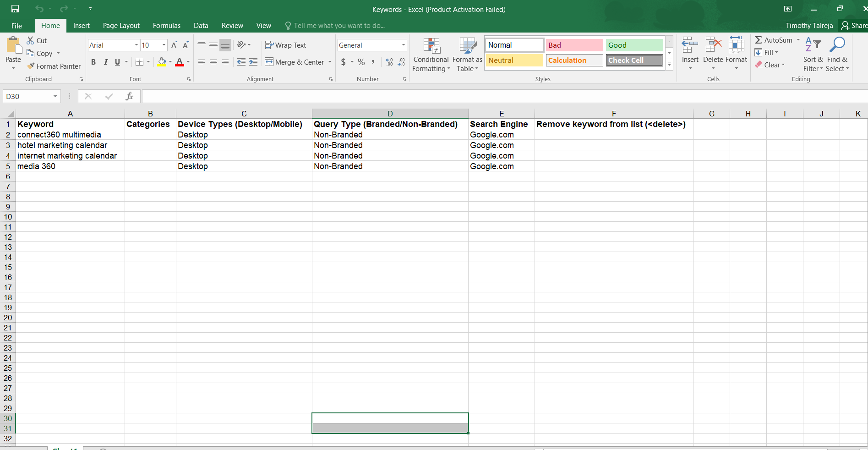
Task: Toggle Italic formatting
Action: coord(106,62)
